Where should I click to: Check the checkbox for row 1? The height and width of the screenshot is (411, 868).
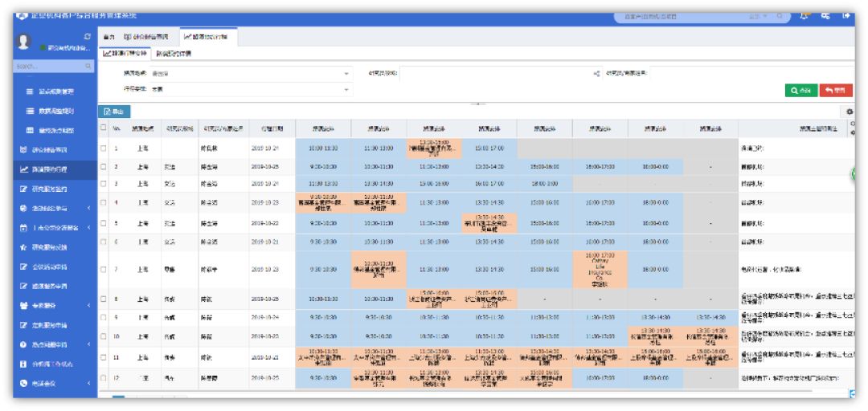103,149
